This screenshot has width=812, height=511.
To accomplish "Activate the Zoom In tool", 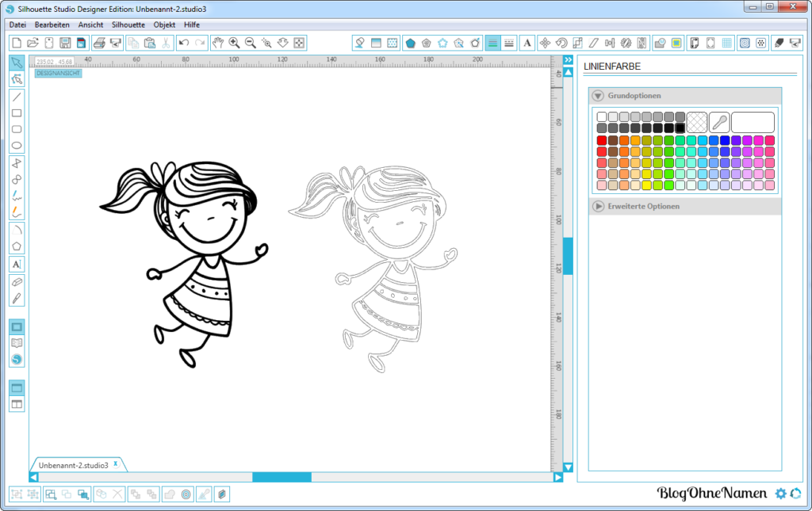I will 233,42.
